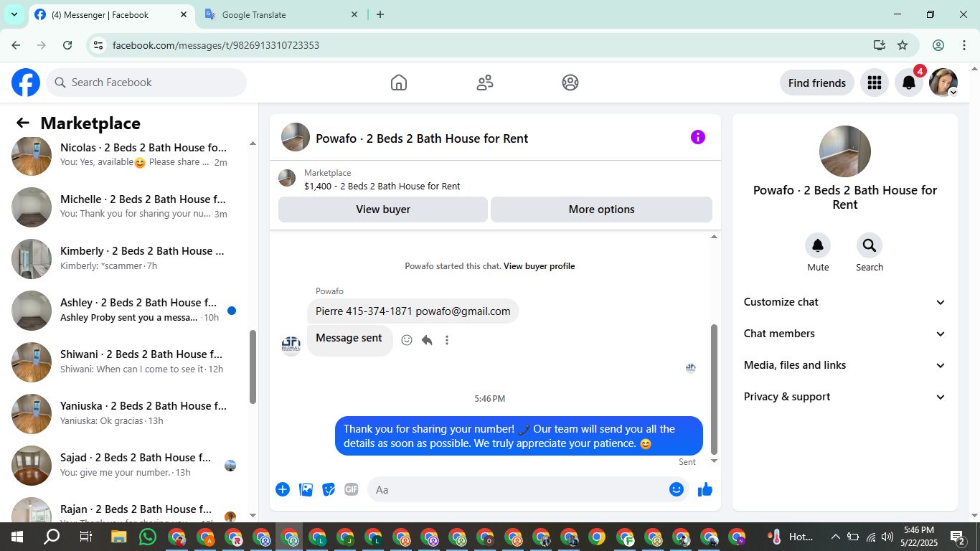The width and height of the screenshot is (980, 551).
Task: Select the Messenger | Facebook tab
Action: click(x=111, y=15)
